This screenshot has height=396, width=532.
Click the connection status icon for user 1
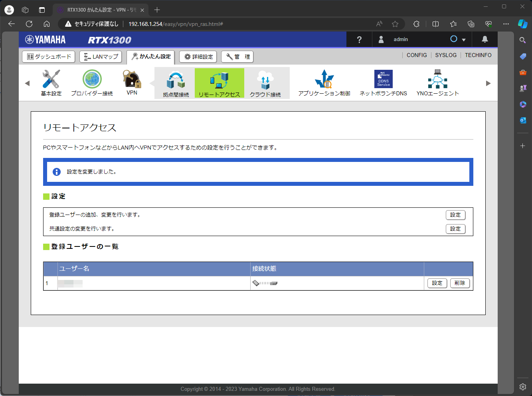click(265, 283)
